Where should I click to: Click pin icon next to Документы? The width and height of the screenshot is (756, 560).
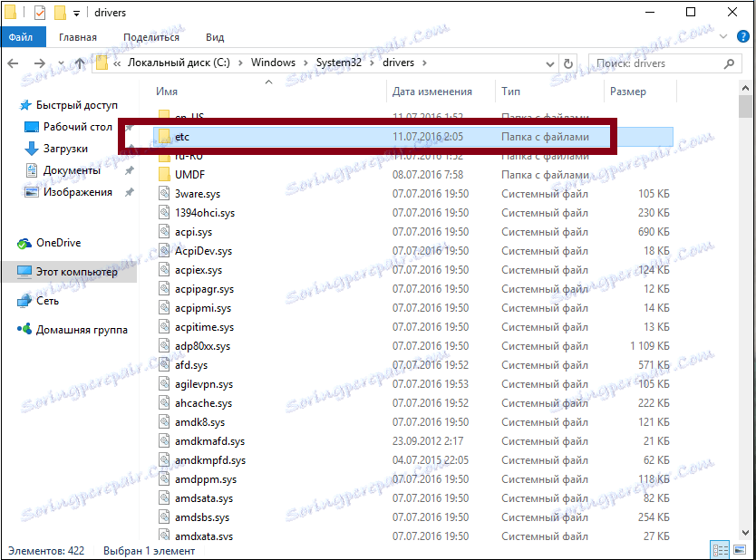coord(130,170)
